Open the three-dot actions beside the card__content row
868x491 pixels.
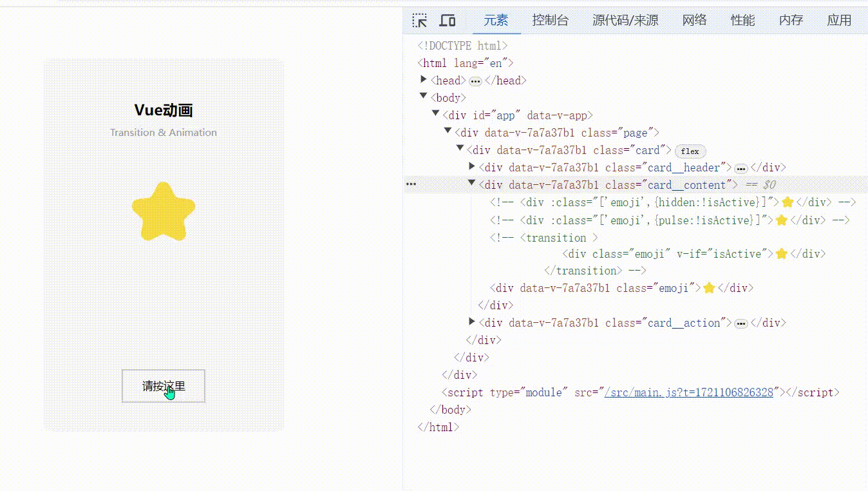(x=411, y=185)
